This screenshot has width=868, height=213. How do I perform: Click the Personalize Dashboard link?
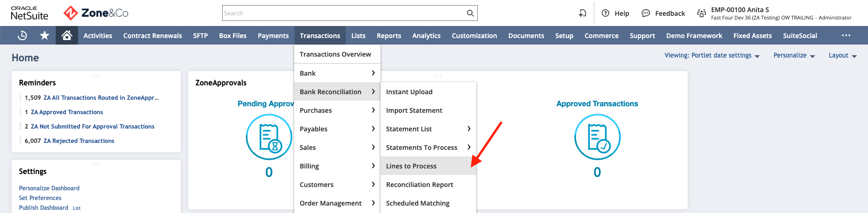(x=49, y=188)
